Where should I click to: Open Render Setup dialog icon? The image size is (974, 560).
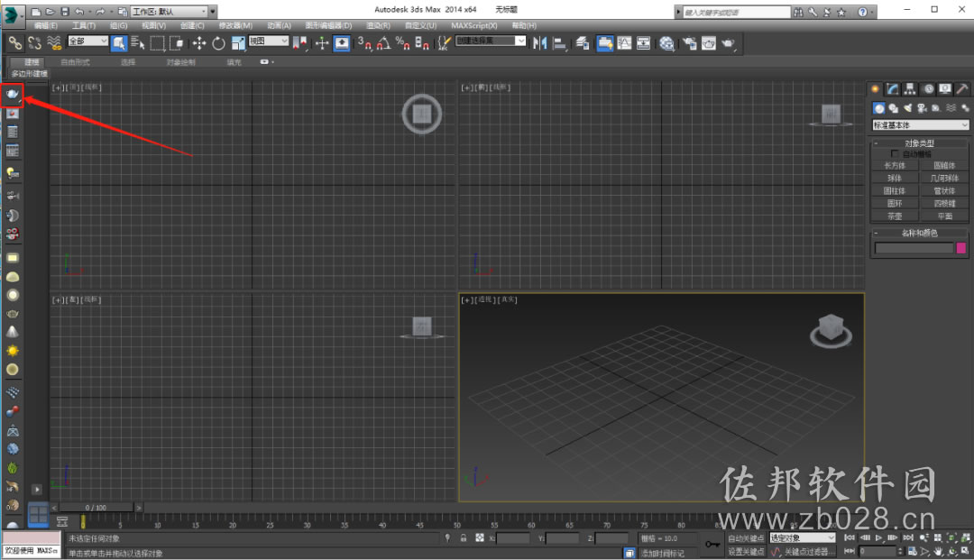(x=690, y=43)
